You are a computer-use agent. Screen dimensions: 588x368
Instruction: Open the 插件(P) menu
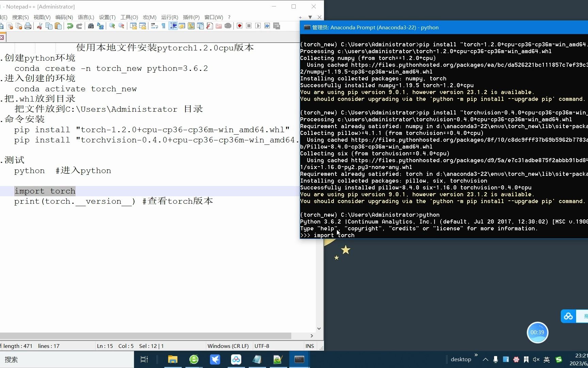[x=191, y=17]
